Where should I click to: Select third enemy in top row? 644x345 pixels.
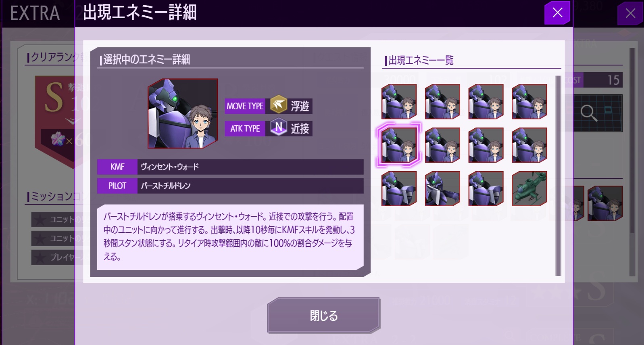click(486, 101)
